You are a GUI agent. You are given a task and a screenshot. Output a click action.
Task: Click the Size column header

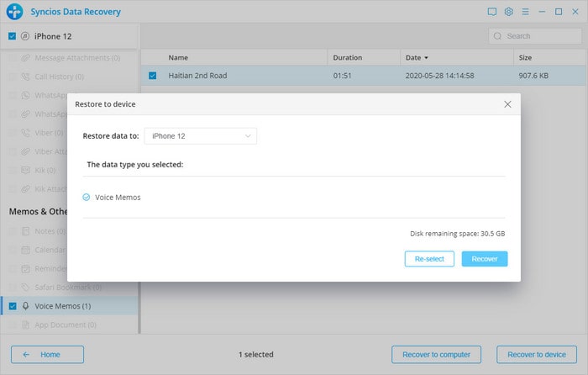pyautogui.click(x=525, y=58)
